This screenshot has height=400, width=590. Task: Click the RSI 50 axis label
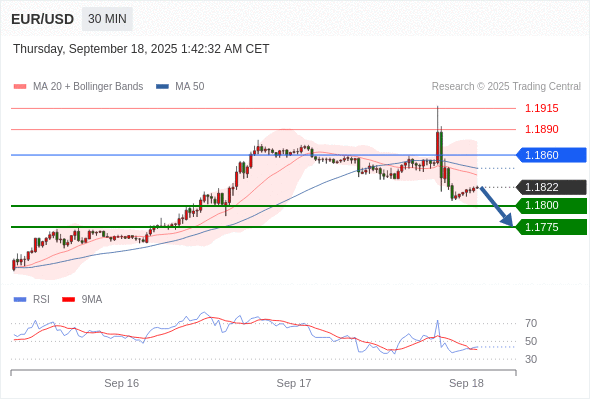[531, 341]
